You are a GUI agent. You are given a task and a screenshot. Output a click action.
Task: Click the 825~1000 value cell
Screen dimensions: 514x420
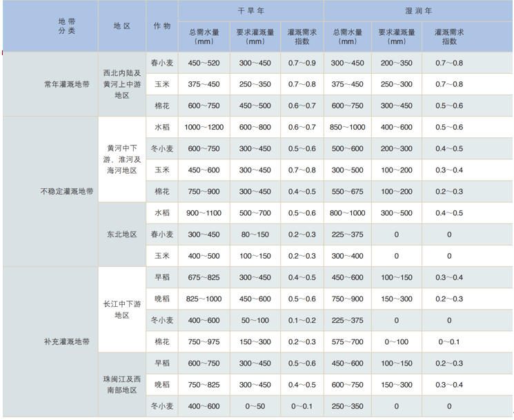(x=204, y=299)
